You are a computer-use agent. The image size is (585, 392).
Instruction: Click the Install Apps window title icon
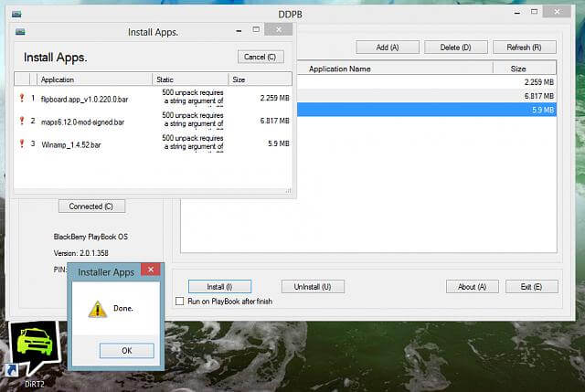click(x=20, y=32)
